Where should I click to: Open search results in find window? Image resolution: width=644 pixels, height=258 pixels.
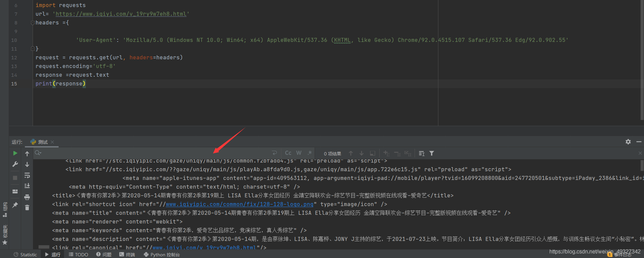click(372, 153)
